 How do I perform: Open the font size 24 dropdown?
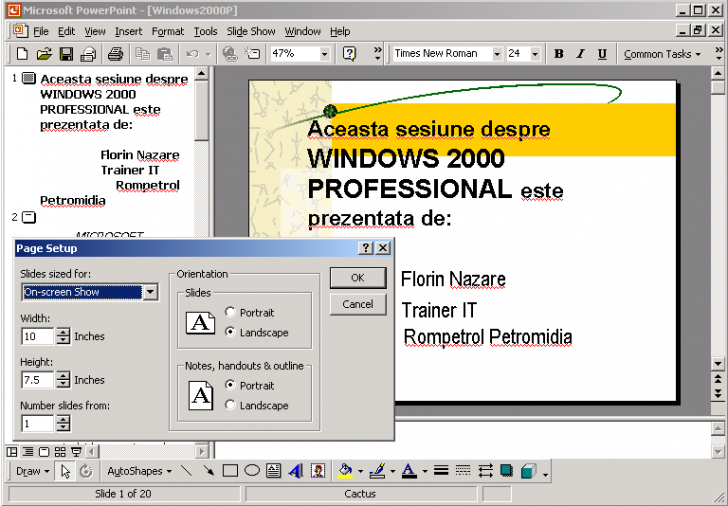(x=535, y=54)
